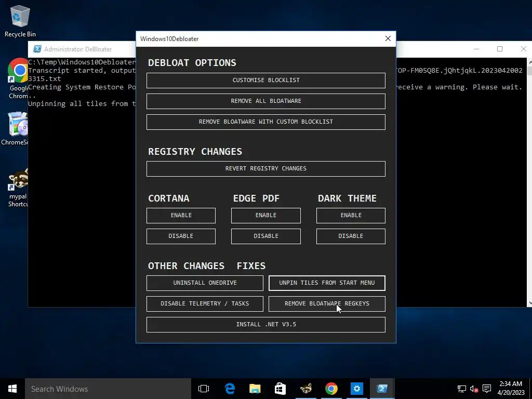
Task: Enable Dark Theme
Action: point(351,216)
